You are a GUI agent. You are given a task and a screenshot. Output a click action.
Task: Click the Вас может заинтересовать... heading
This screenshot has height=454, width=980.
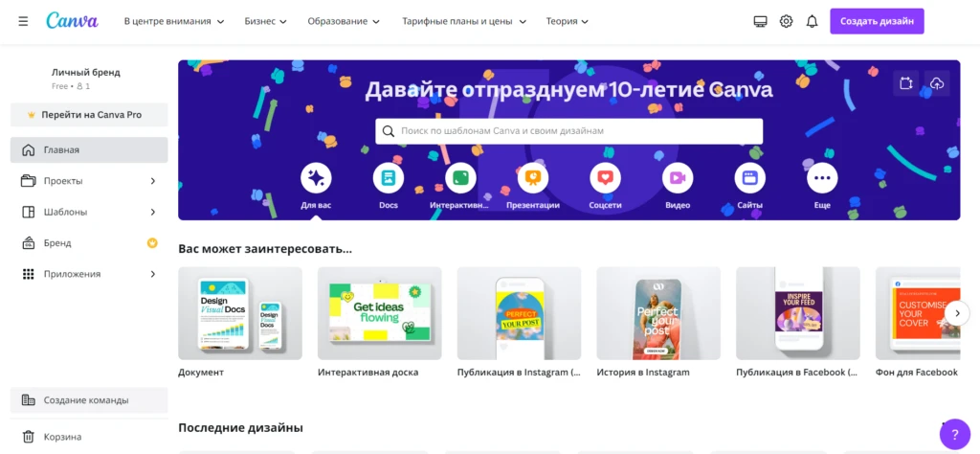(x=265, y=249)
